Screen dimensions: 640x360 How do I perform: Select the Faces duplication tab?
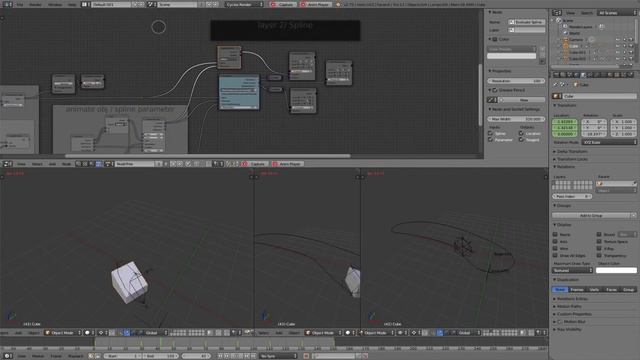(x=611, y=289)
